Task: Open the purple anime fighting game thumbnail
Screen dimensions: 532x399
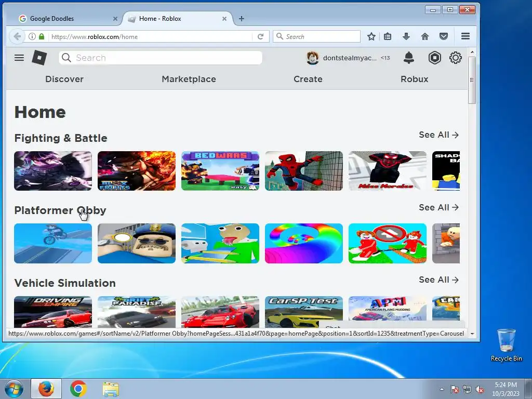Action: (x=53, y=170)
